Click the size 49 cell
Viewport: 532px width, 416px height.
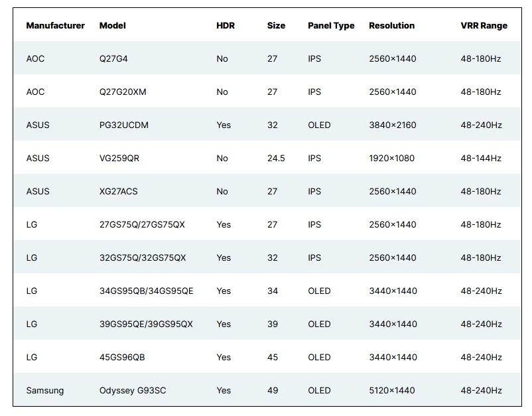[x=273, y=391]
